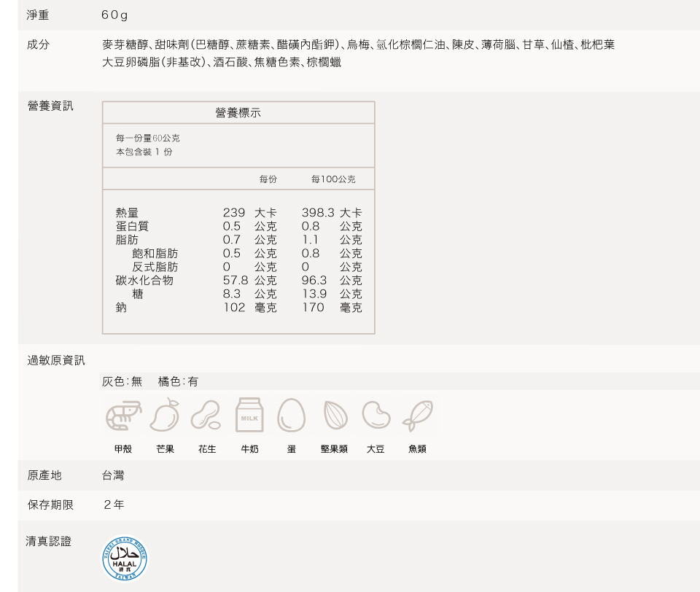700x592 pixels.
Task: Select the 營養資訊 section label
Action: tap(50, 106)
